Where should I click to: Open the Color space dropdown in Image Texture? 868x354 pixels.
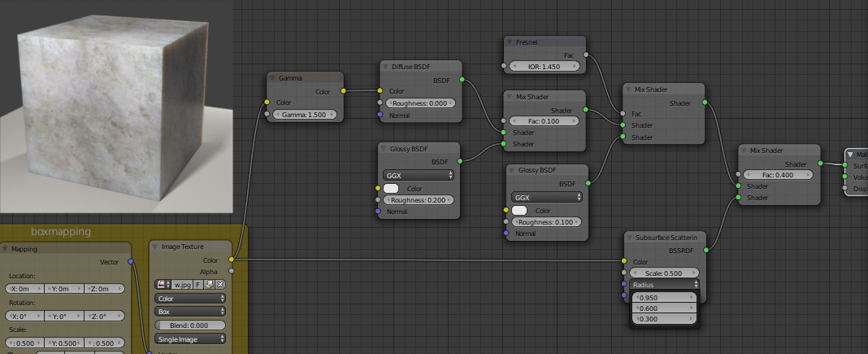(190, 299)
